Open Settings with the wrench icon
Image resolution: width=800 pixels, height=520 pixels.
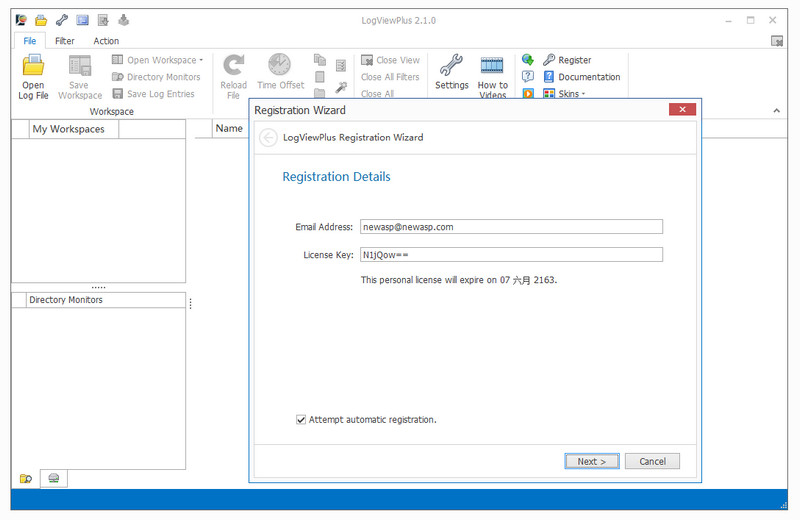coord(452,67)
